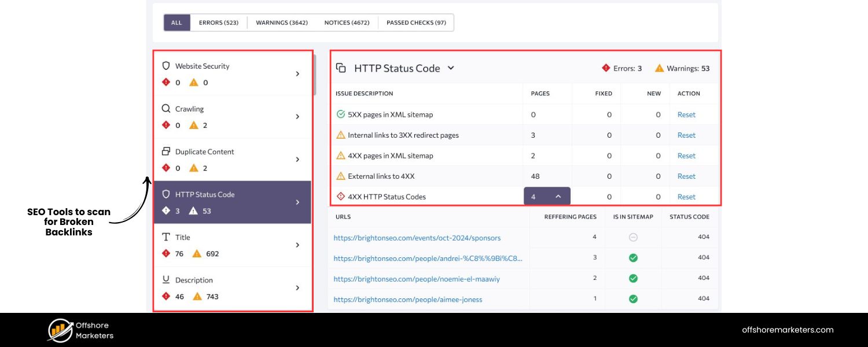Expand the Crawling section chevron
The image size is (868, 347).
pyautogui.click(x=297, y=116)
